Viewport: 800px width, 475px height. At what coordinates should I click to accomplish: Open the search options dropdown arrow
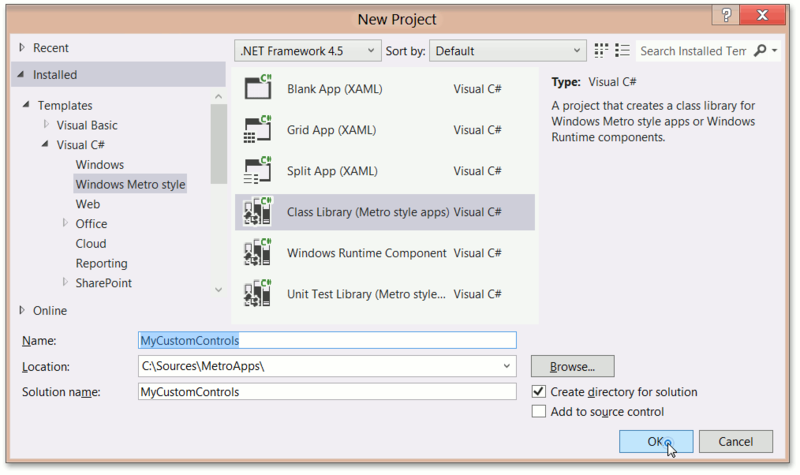pyautogui.click(x=774, y=51)
